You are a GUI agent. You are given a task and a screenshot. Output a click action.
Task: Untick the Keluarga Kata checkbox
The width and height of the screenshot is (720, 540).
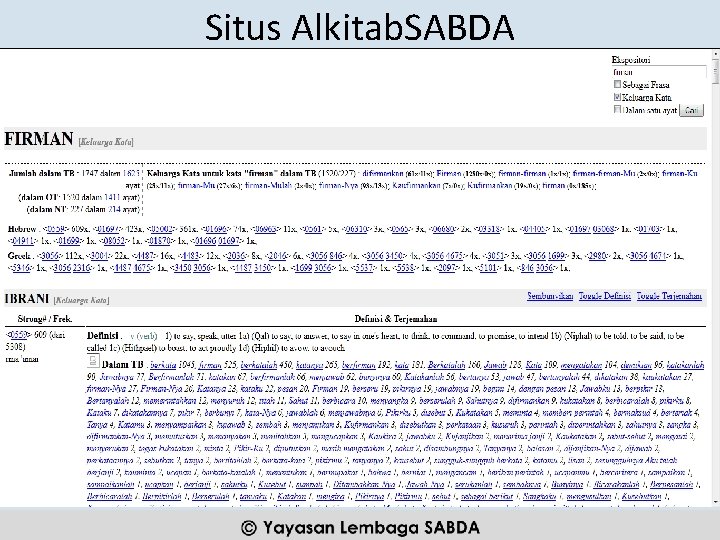click(x=617, y=97)
